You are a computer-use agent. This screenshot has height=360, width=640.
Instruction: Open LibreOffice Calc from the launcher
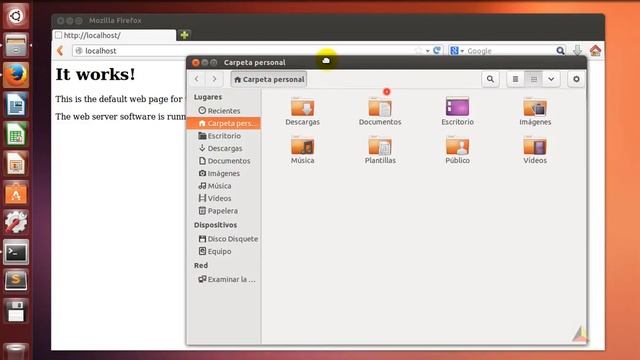coord(16,134)
